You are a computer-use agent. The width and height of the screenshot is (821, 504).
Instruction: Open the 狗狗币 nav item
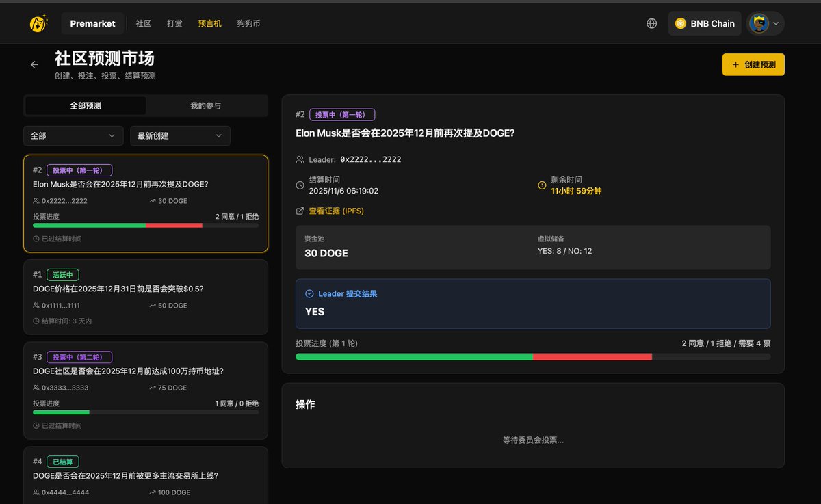coord(248,23)
